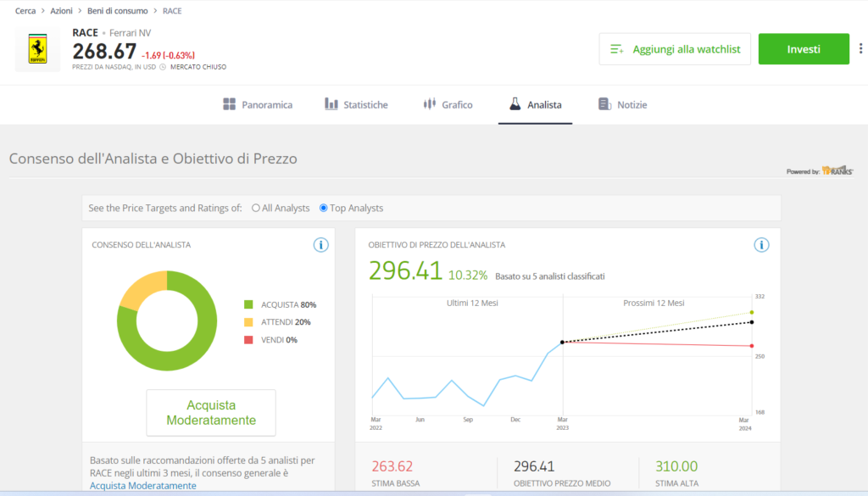
Task: Click the 268.67 stock price
Action: pyautogui.click(x=104, y=52)
